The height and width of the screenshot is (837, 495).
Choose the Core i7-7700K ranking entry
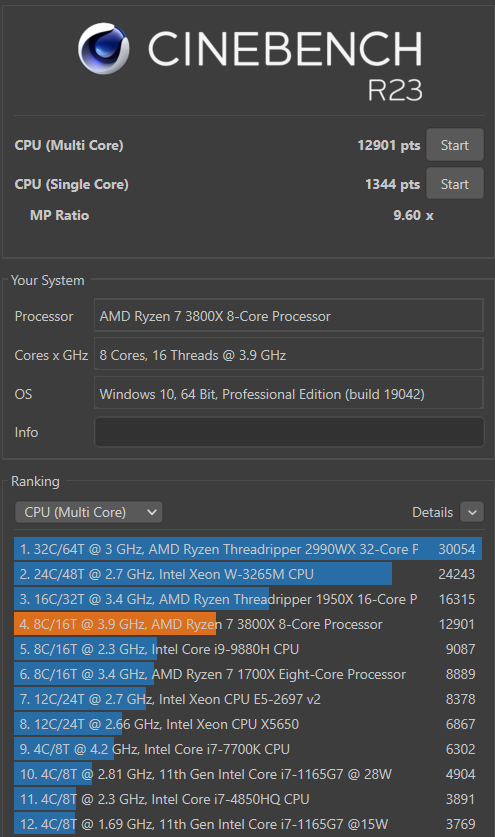(x=248, y=749)
